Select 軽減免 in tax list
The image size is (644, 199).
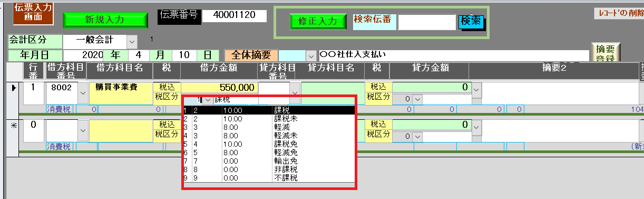tap(269, 153)
